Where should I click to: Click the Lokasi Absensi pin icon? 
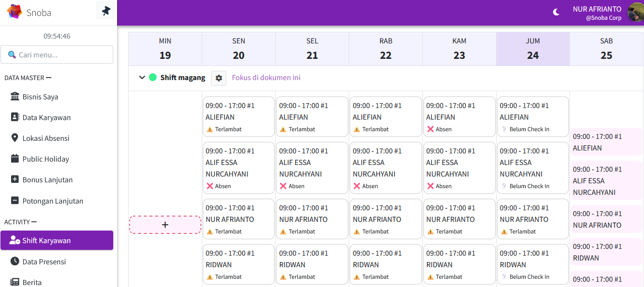14,138
